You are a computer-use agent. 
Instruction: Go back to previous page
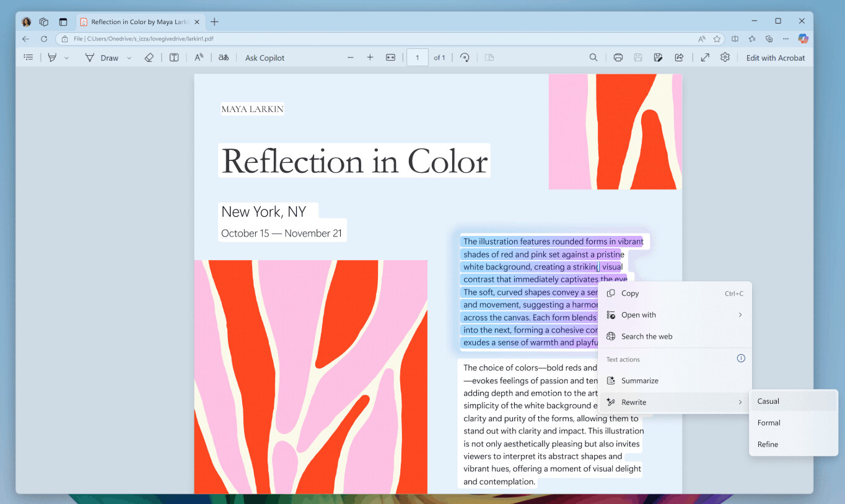(25, 38)
